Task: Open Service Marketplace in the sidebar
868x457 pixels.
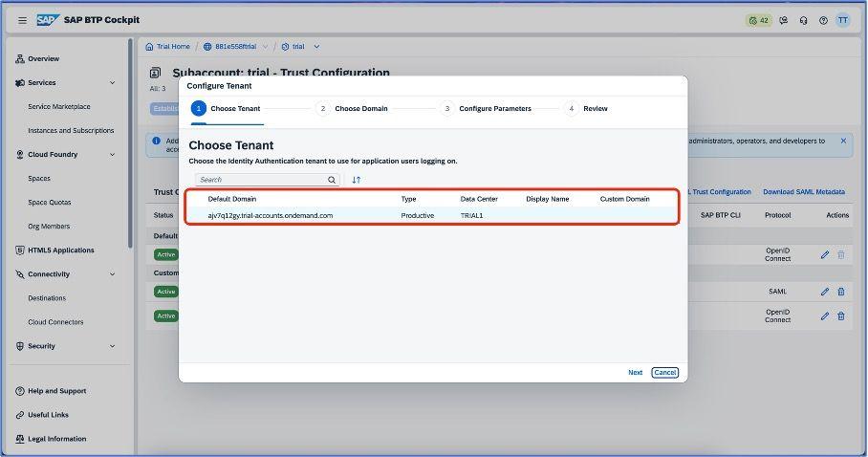Action: (59, 106)
